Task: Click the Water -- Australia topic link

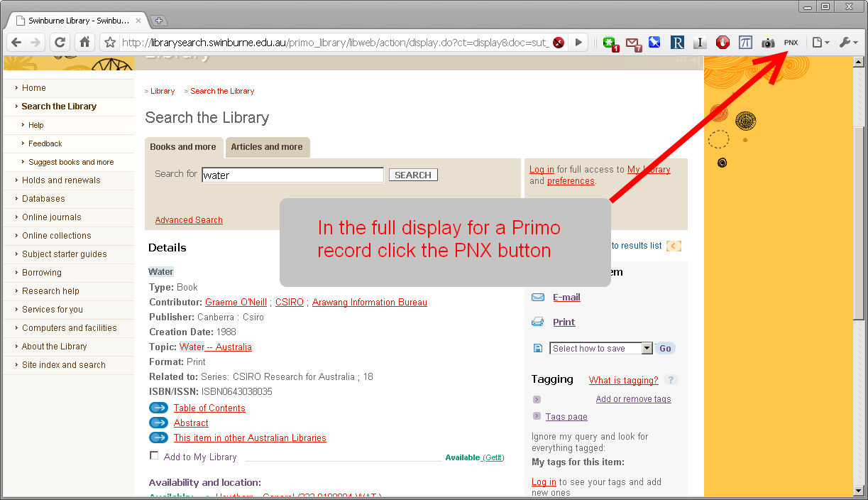Action: pos(216,347)
